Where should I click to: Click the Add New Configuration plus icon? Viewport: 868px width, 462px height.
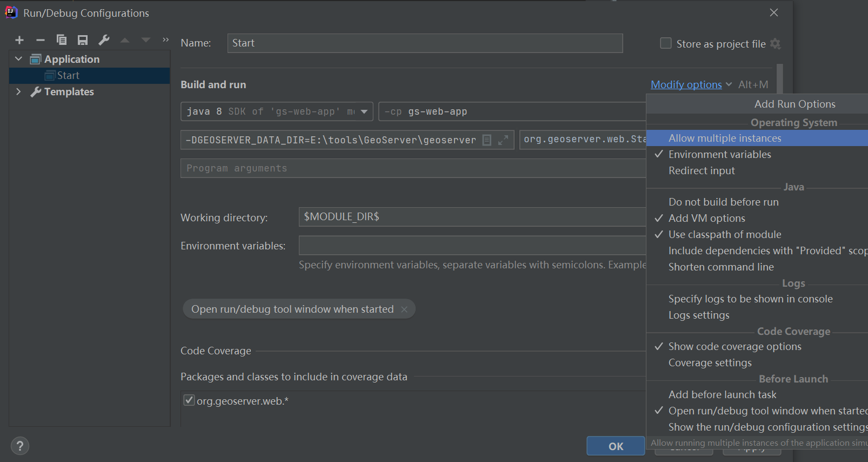[x=19, y=40]
